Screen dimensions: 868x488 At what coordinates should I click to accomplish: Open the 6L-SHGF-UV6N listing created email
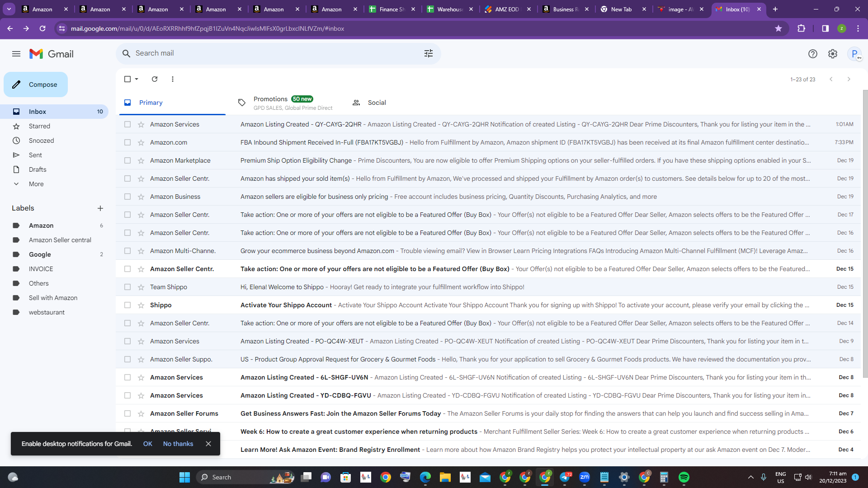click(488, 377)
